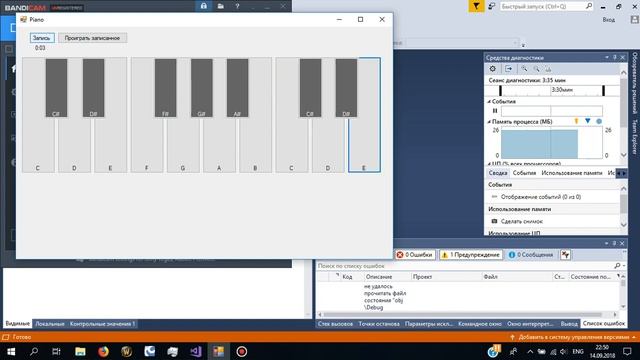Viewport: 640px width, 360px height.
Task: Open Bandicam folder icon
Action: 220,6
